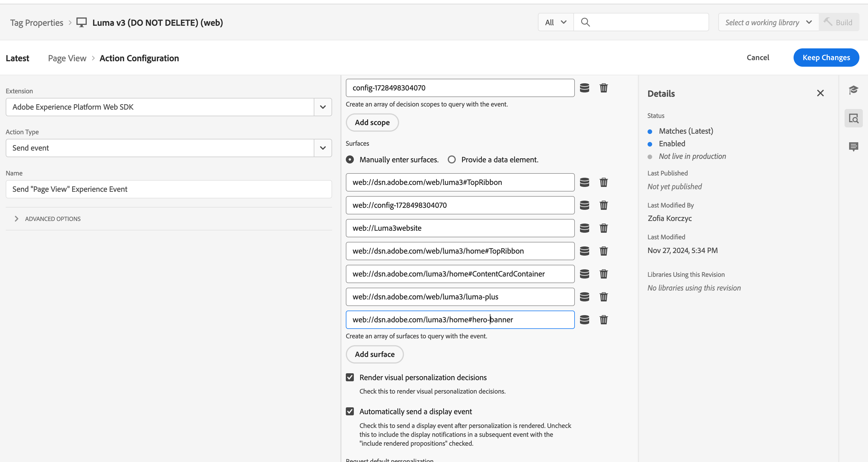
Task: Focus the luma-plus surface input field
Action: tap(460, 297)
